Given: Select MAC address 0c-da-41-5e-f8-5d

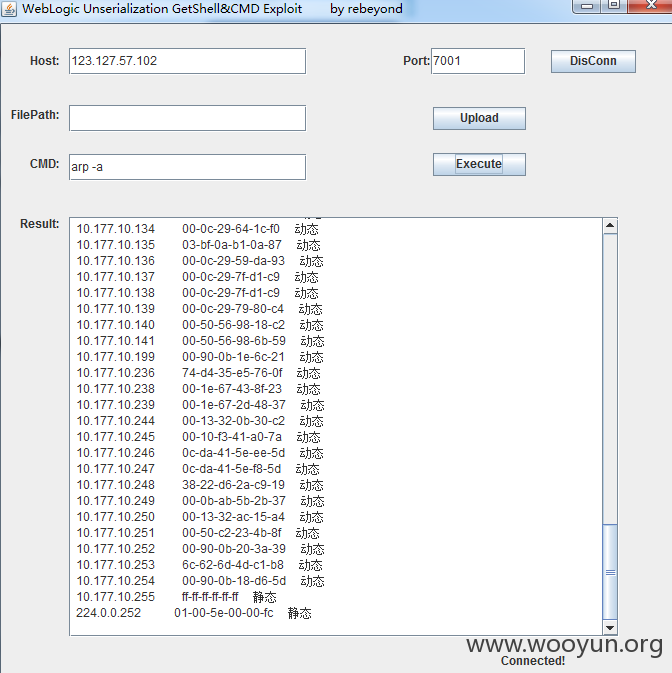Looking at the screenshot, I should pyautogui.click(x=232, y=469).
